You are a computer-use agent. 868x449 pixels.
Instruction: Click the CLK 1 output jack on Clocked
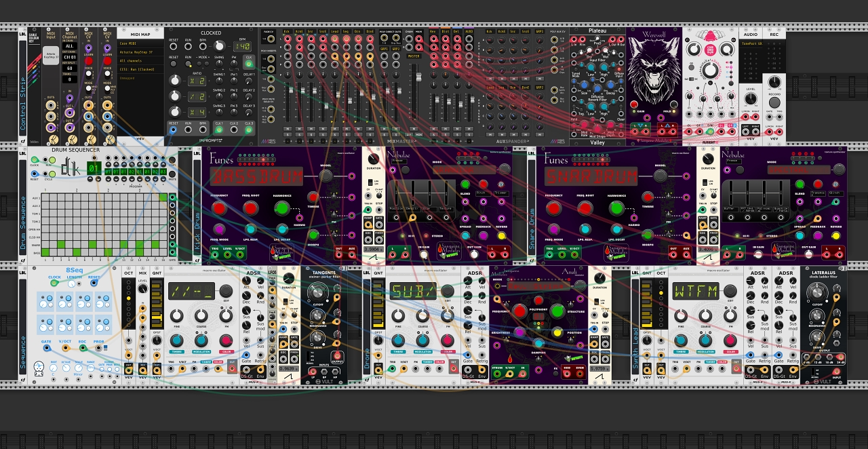pos(218,131)
